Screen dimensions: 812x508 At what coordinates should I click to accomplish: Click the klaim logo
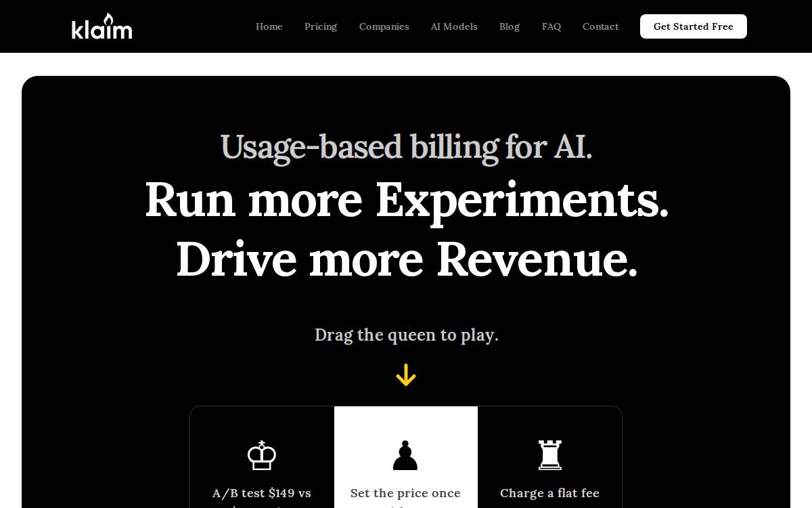(x=101, y=26)
